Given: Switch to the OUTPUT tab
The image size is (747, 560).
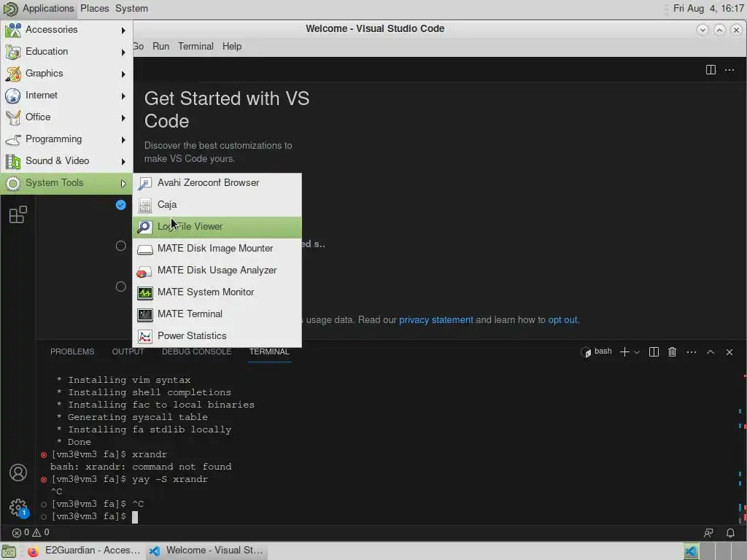Looking at the screenshot, I should coord(128,351).
